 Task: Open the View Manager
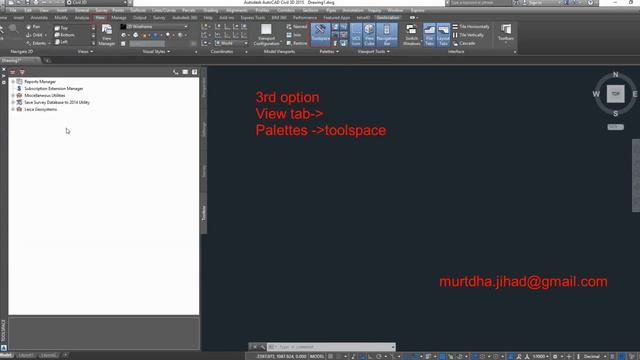pos(107,35)
